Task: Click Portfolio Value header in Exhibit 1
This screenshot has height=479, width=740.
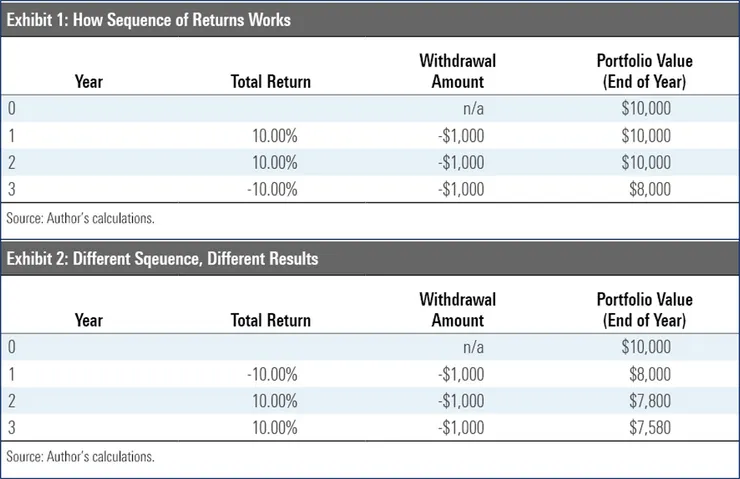Action: [x=644, y=72]
